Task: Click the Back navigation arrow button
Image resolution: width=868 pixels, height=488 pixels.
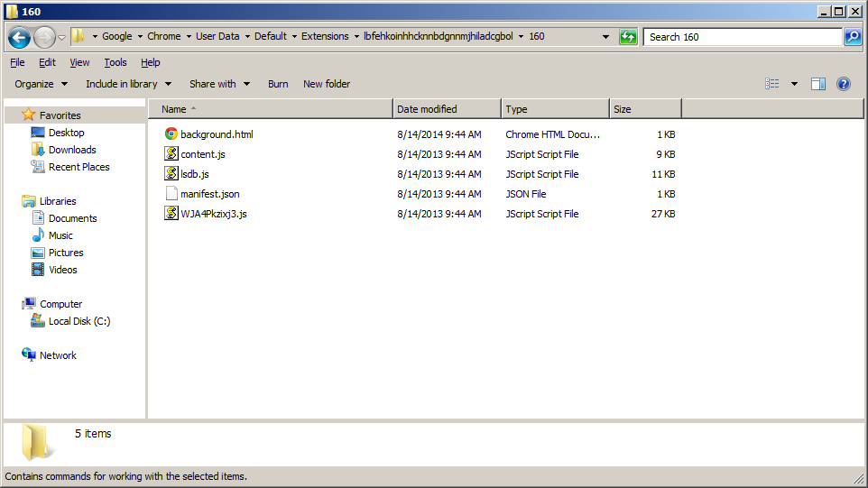Action: (x=20, y=37)
